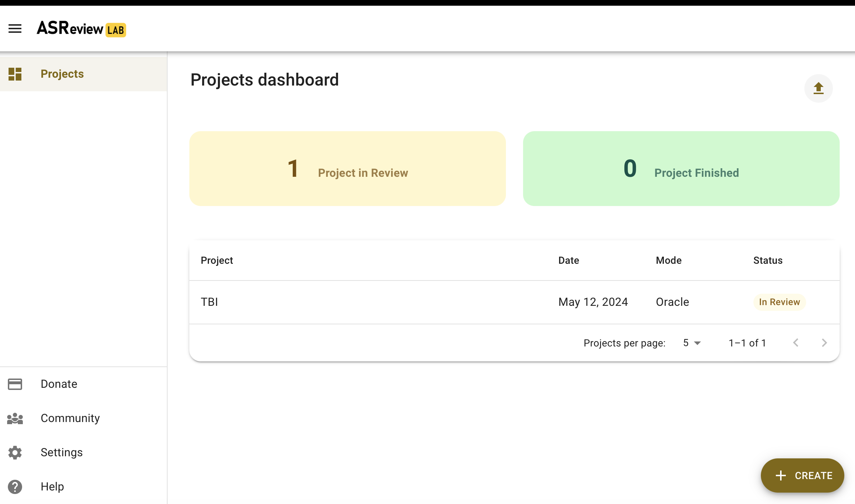Click the Status column header
Viewport: 855px width, 504px height.
pos(768,261)
